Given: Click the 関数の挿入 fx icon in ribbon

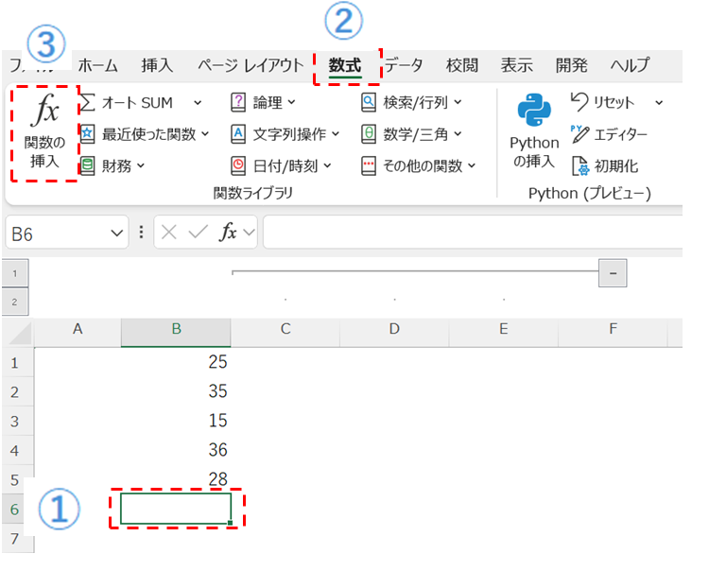Looking at the screenshot, I should pyautogui.click(x=44, y=112).
